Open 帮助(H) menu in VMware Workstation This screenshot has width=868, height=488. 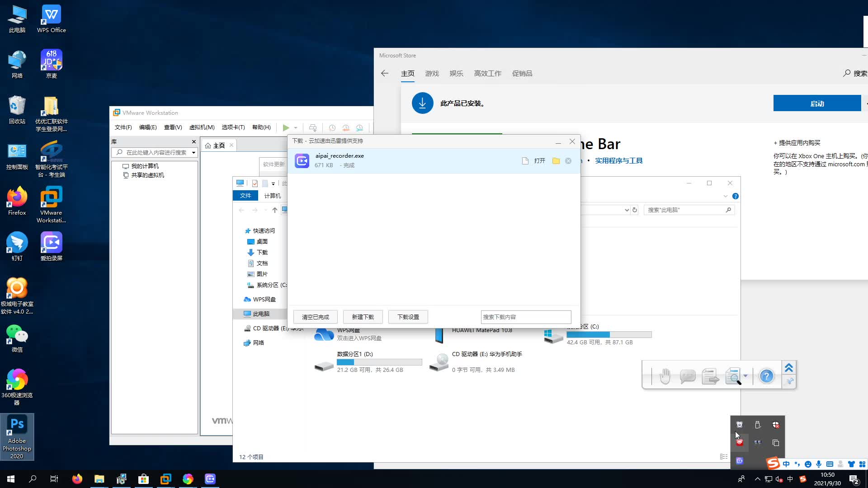pyautogui.click(x=261, y=127)
